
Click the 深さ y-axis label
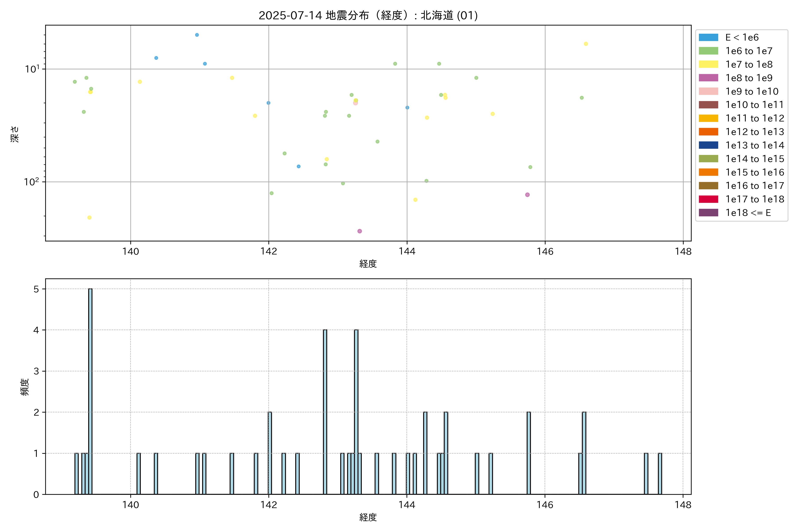(x=15, y=134)
